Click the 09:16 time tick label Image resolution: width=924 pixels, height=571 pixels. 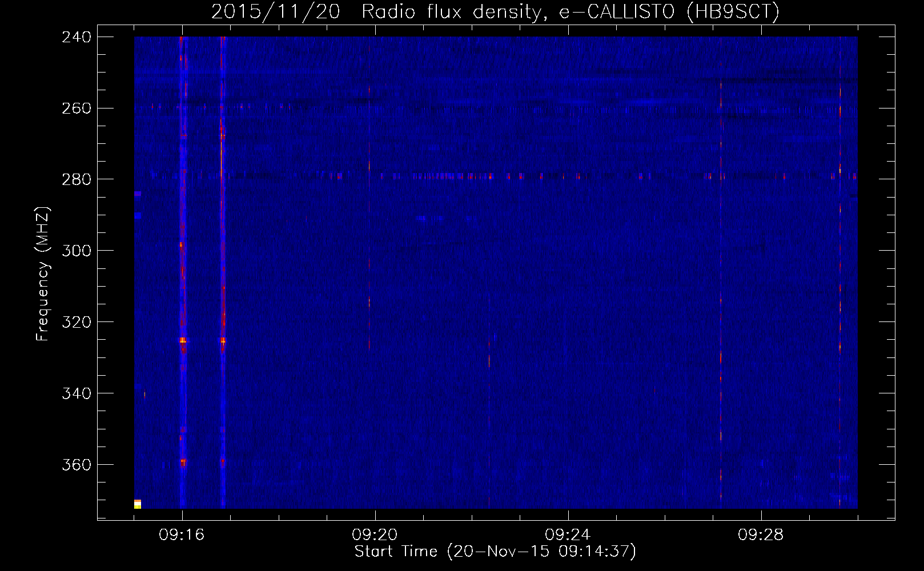pyautogui.click(x=182, y=535)
